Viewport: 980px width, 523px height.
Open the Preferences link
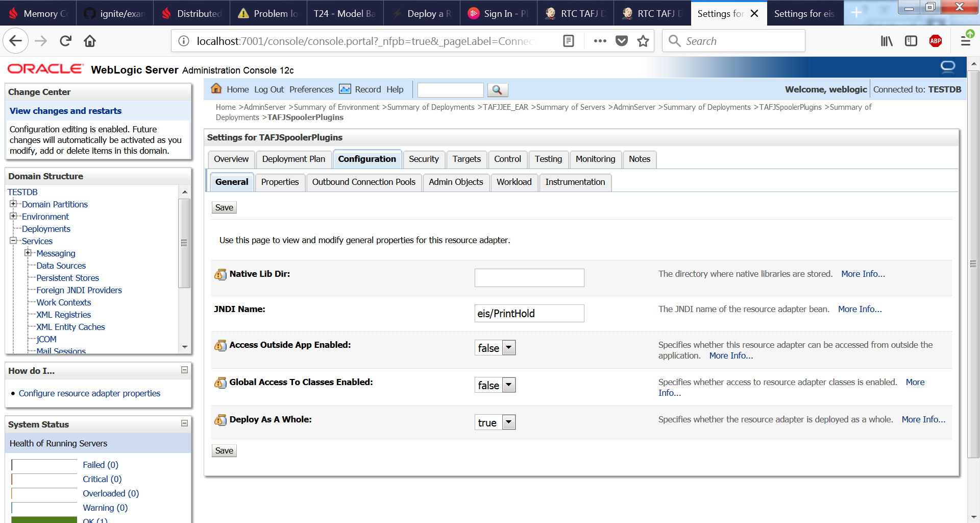coord(311,89)
